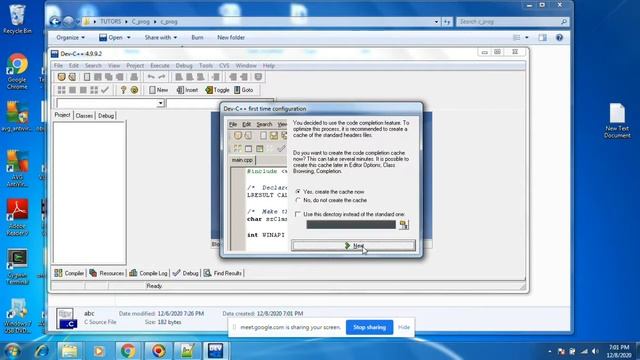Viewport: 640px width, 360px height.
Task: Click the dark directory path field in the dialog
Action: [x=351, y=224]
